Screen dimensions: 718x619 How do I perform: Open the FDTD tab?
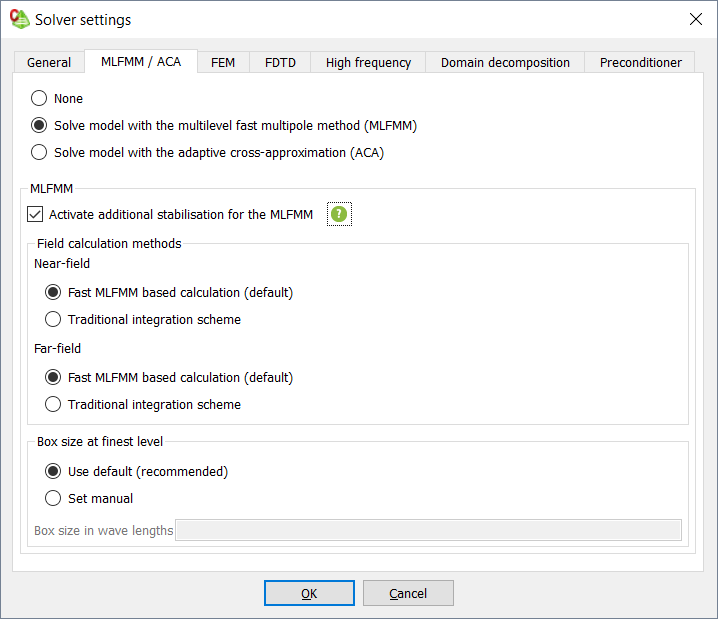(x=280, y=62)
